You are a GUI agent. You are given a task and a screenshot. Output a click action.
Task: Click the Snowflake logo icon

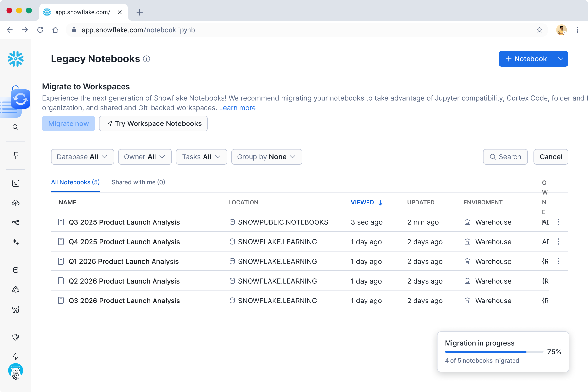pyautogui.click(x=16, y=59)
